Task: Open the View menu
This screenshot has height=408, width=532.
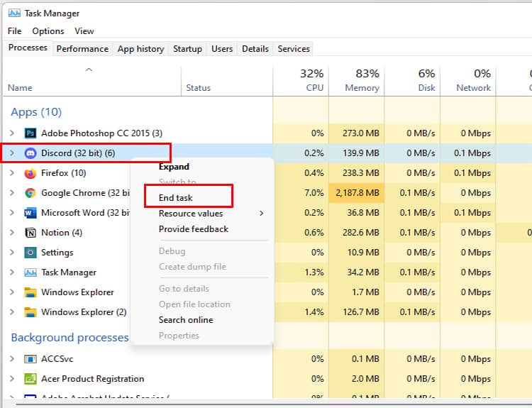Action: (x=84, y=31)
